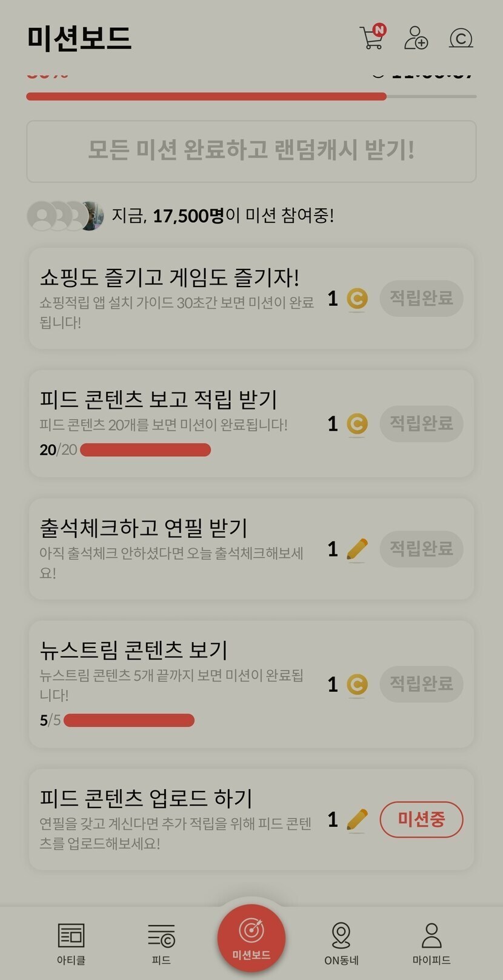Viewport: 503px width, 980px height.
Task: Tap the pencil reward icon for 출석체크
Action: [357, 549]
